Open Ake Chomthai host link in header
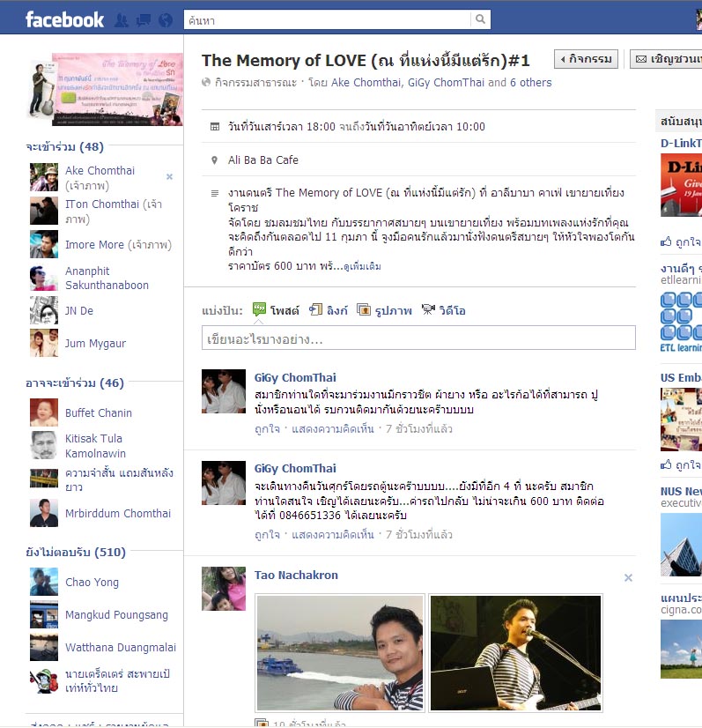 pyautogui.click(x=366, y=82)
